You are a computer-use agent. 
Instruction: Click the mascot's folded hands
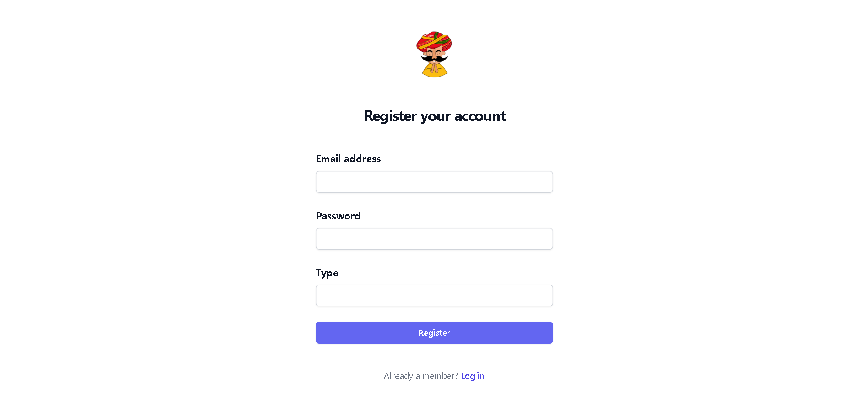coord(434,68)
